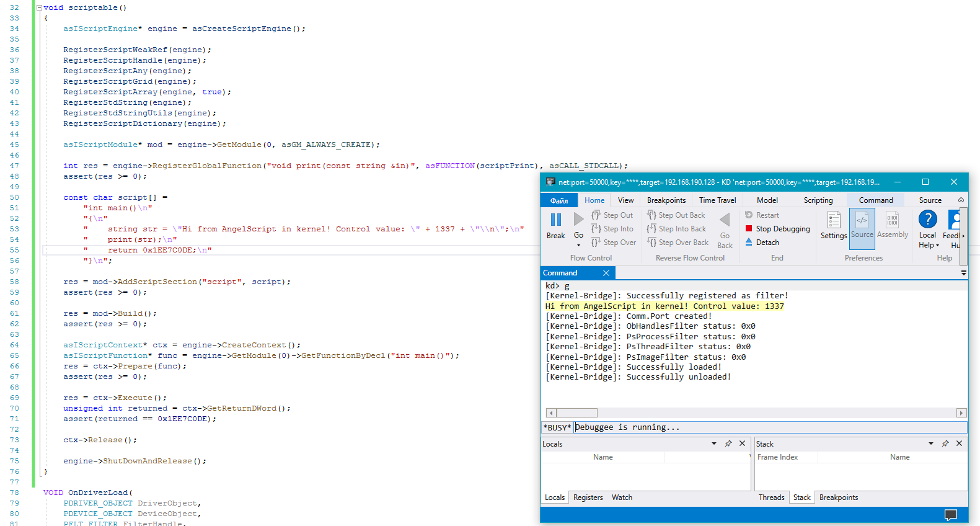980x526 pixels.
Task: Open the Файл menu
Action: click(x=559, y=200)
